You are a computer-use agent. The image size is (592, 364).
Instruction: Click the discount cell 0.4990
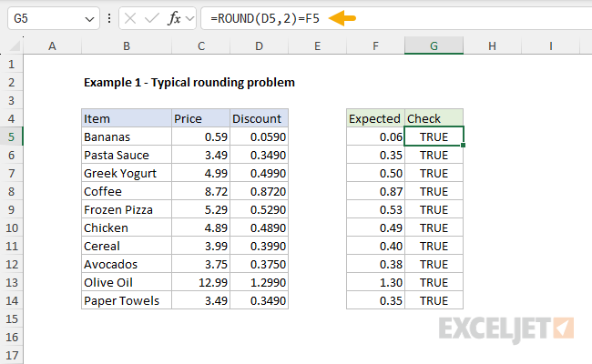pyautogui.click(x=259, y=173)
